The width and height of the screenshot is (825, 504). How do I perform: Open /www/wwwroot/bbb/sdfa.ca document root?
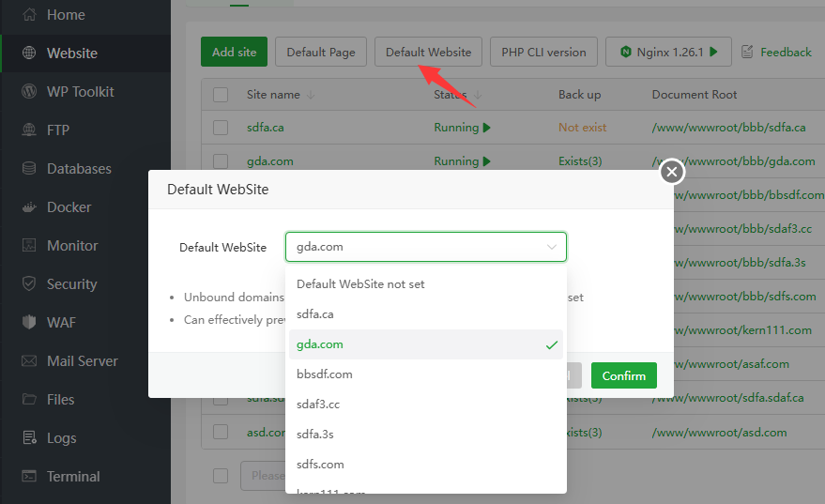728,128
